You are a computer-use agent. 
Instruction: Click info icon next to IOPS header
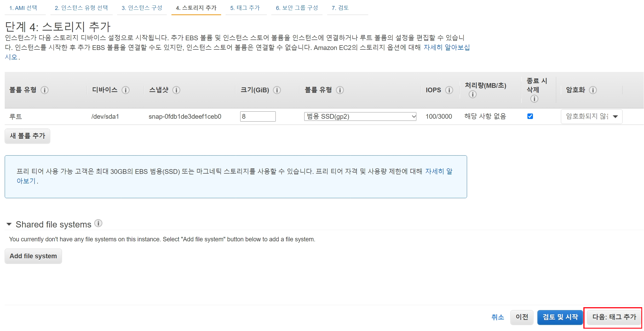click(449, 90)
